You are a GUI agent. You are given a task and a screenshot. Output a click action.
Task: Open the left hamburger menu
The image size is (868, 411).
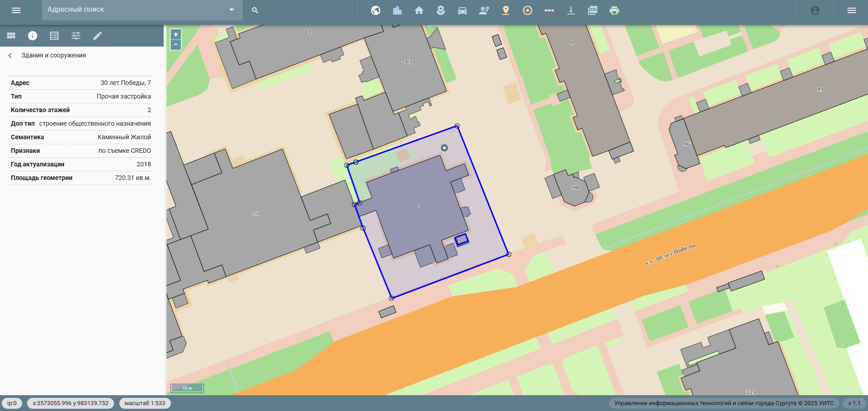16,10
